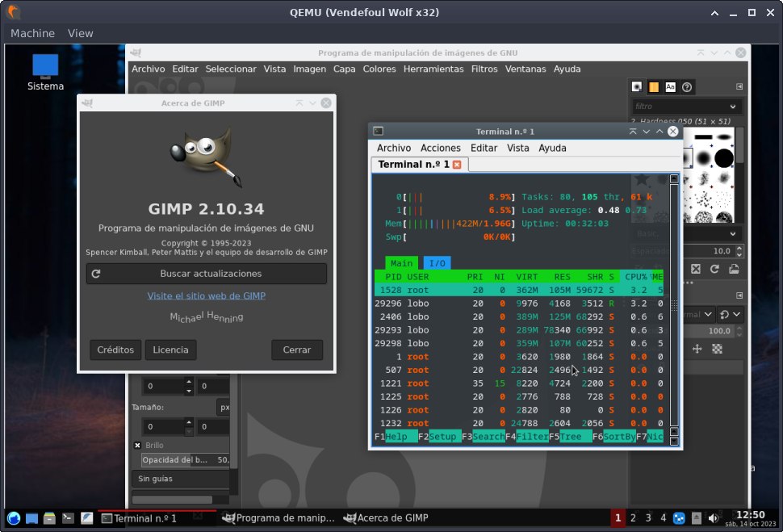Click open brush as image icon
Screen dimensions: 783x532
pyautogui.click(x=734, y=270)
